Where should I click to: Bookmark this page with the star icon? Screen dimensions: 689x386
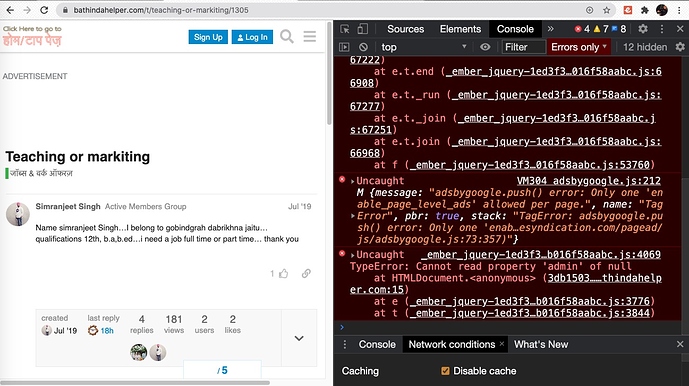coord(607,10)
